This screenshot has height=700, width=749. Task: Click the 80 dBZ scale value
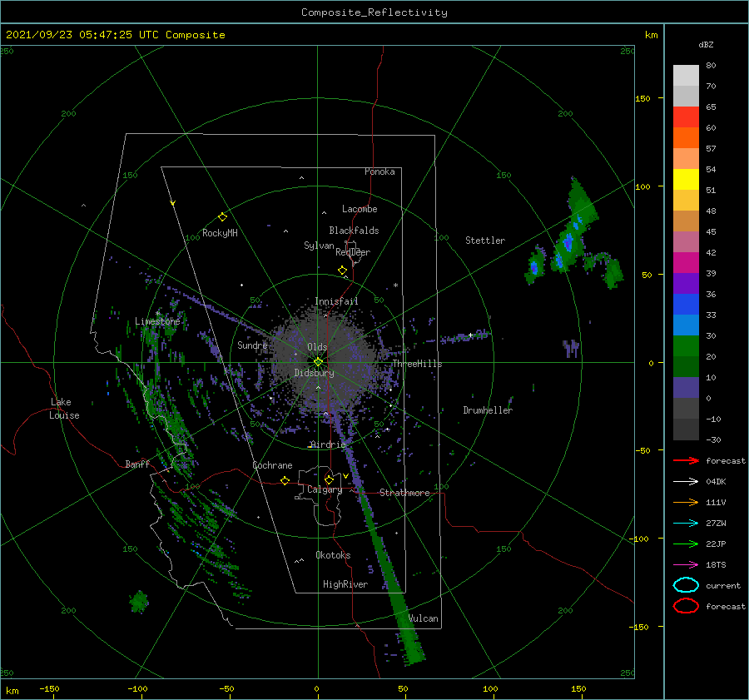click(x=711, y=66)
